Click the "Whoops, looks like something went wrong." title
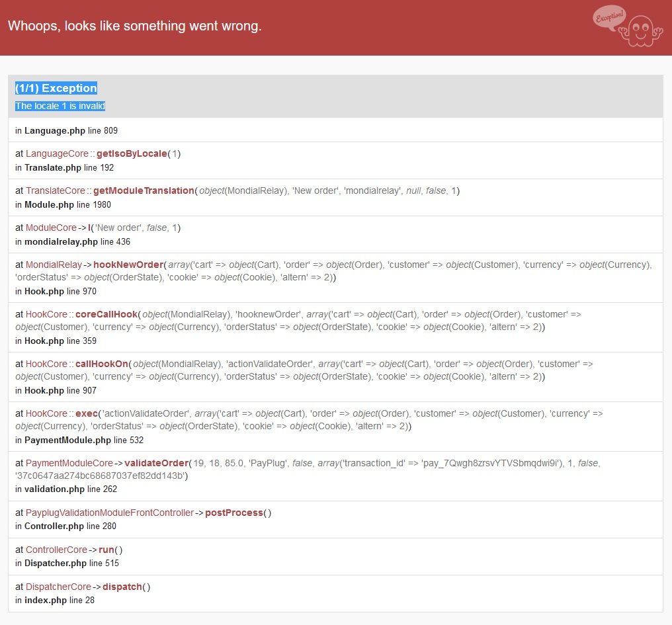Image resolution: width=672 pixels, height=625 pixels. tap(135, 26)
